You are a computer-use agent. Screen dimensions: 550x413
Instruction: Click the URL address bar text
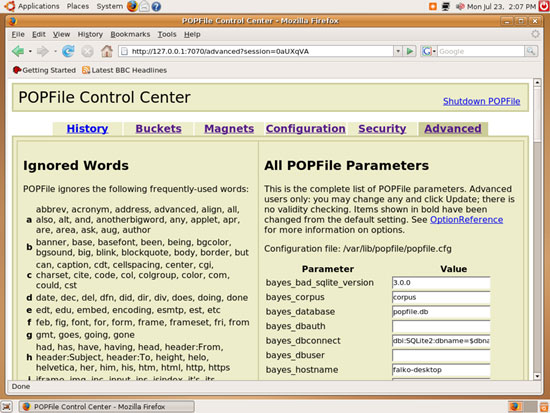point(220,51)
